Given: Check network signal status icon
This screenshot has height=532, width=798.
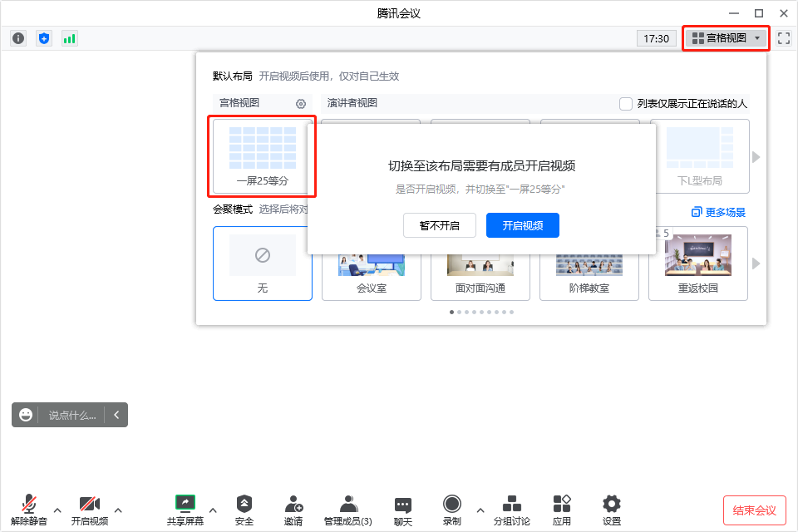Looking at the screenshot, I should click(69, 38).
